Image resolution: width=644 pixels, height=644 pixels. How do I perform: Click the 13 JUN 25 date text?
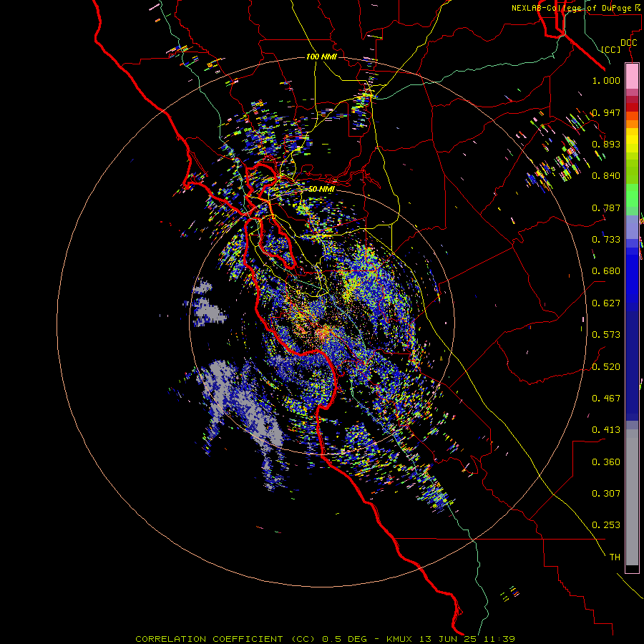click(x=447, y=639)
